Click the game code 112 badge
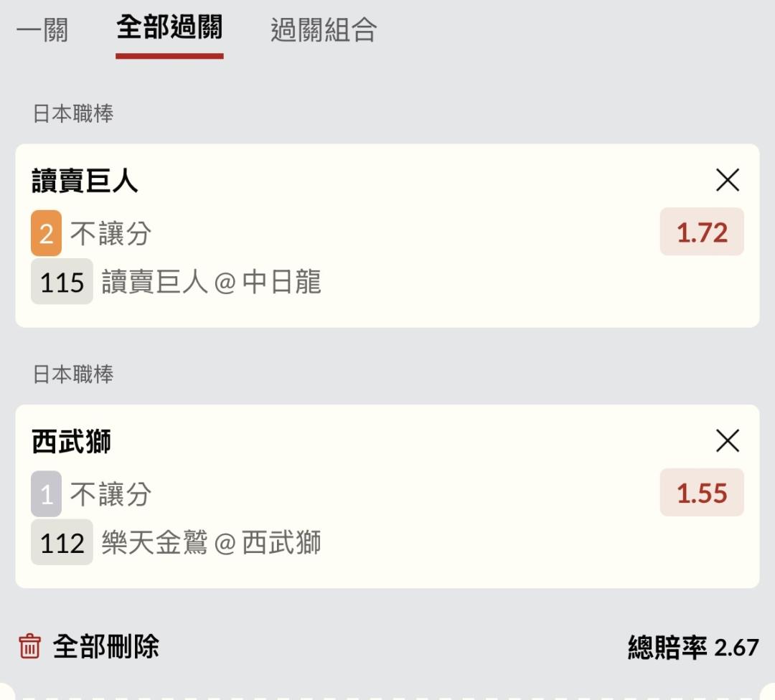This screenshot has height=700, width=775. [62, 542]
